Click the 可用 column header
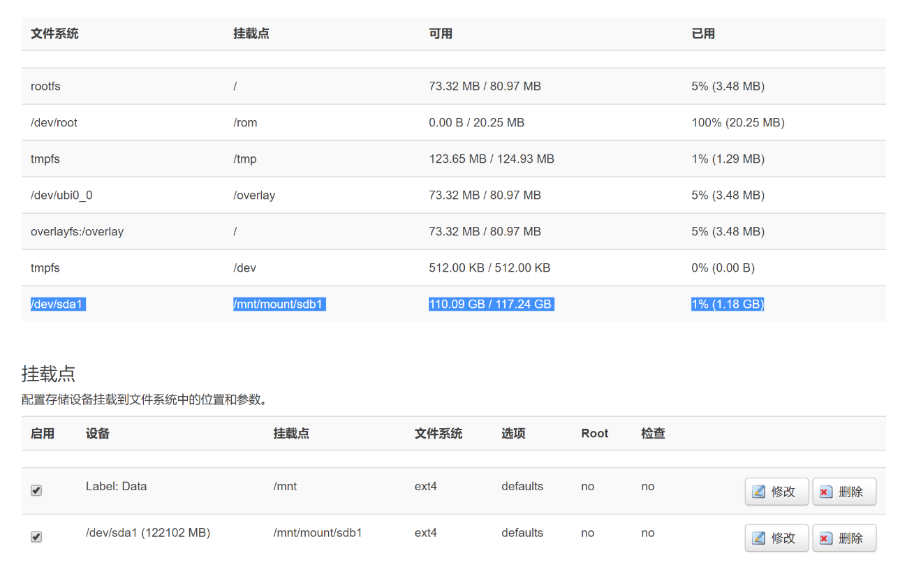The width and height of the screenshot is (921, 588). (x=441, y=34)
